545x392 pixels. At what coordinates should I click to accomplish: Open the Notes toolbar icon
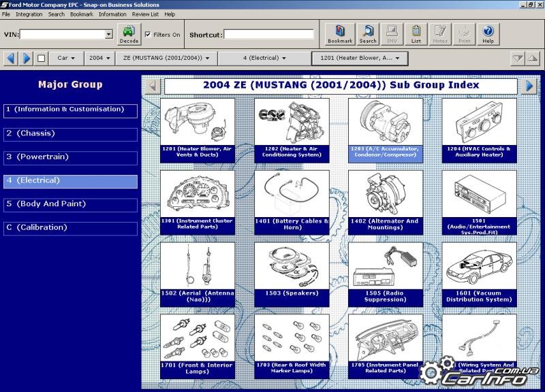coord(440,34)
